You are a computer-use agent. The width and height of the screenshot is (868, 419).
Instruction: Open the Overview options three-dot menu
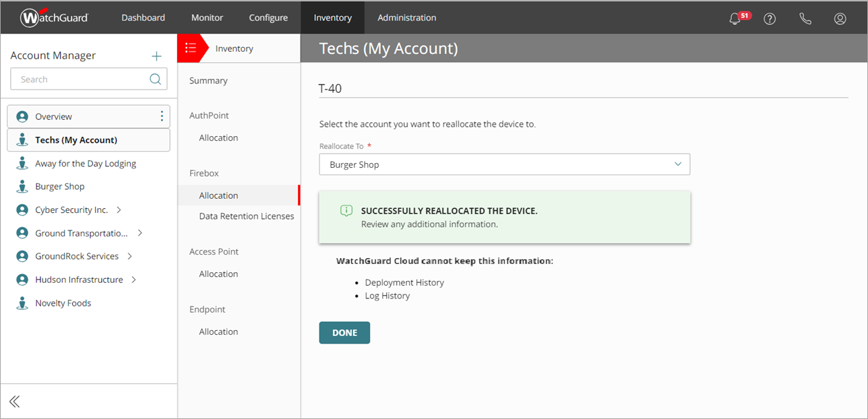coord(162,116)
